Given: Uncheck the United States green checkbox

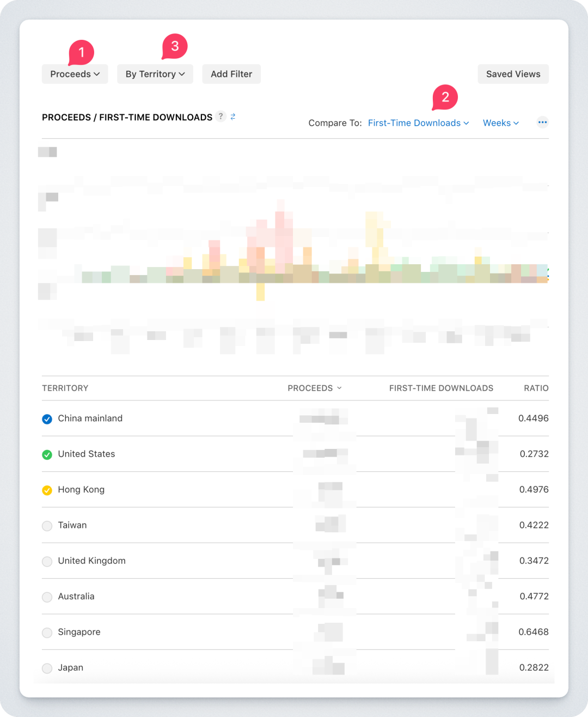Looking at the screenshot, I should click(x=47, y=454).
